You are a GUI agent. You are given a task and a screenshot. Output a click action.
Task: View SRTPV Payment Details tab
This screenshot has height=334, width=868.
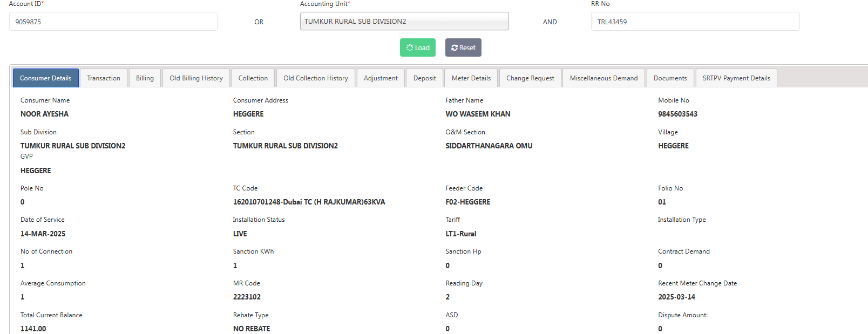pyautogui.click(x=736, y=78)
